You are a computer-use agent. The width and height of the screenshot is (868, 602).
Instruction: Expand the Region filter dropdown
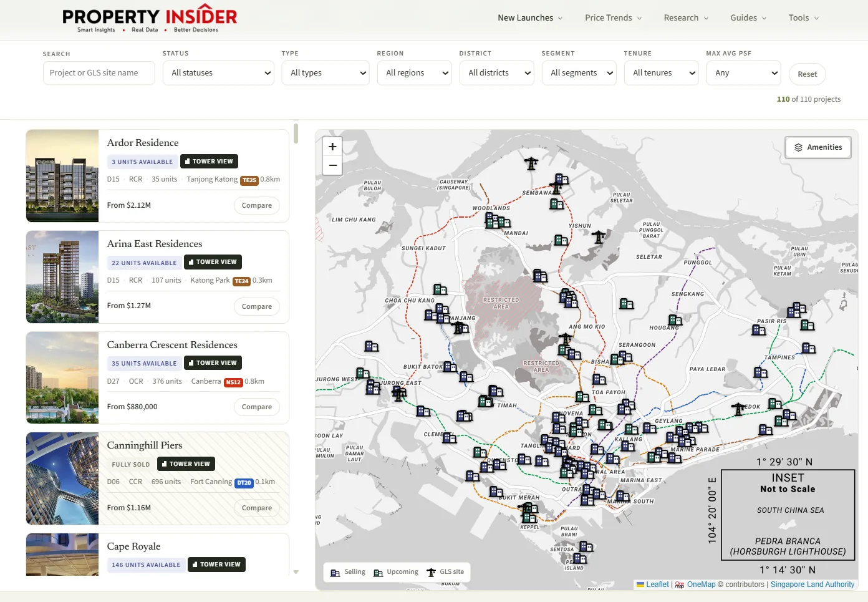[415, 73]
